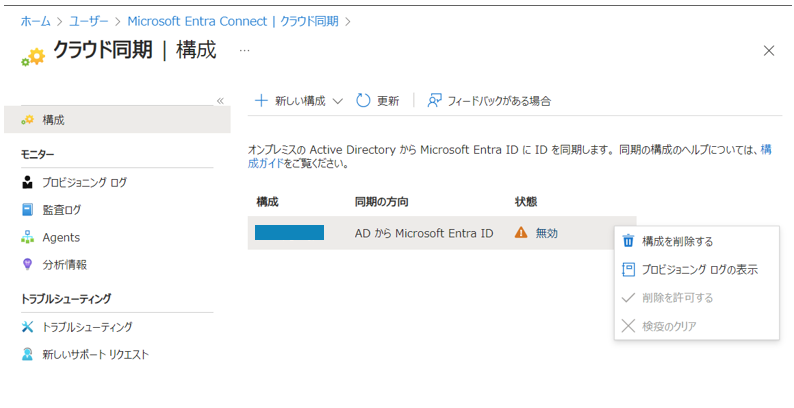Open 構成 in the left navigation
The width and height of the screenshot is (794, 408).
tap(117, 119)
